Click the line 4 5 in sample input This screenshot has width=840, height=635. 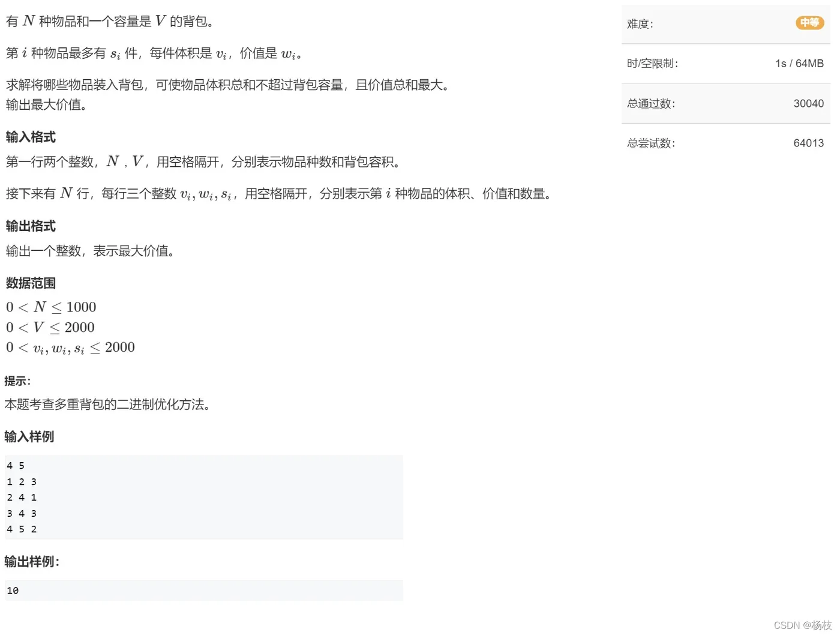(x=15, y=465)
